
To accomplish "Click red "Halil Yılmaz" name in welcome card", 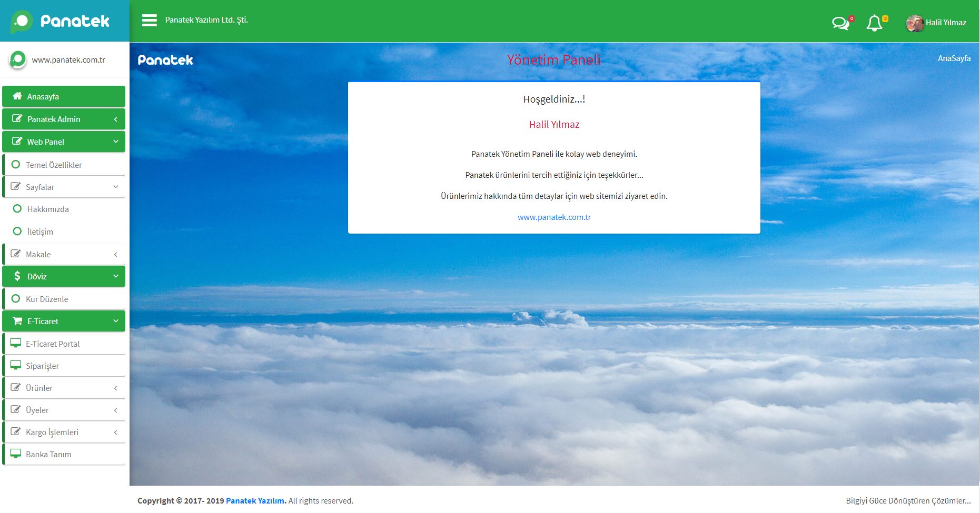I will pyautogui.click(x=554, y=125).
